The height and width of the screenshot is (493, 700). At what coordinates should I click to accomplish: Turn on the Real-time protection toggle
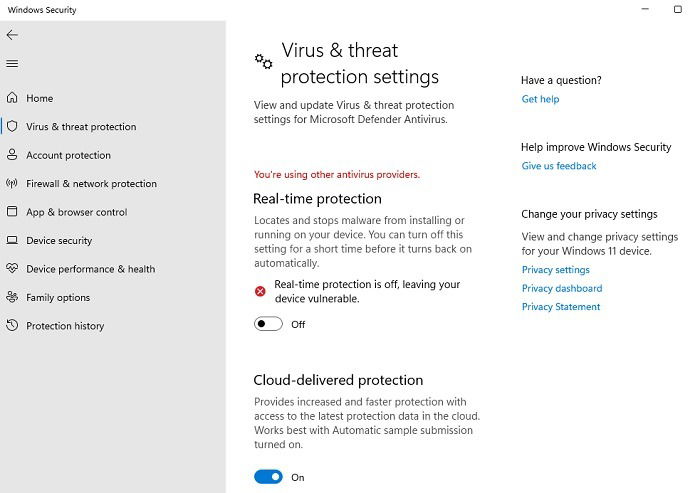click(268, 324)
